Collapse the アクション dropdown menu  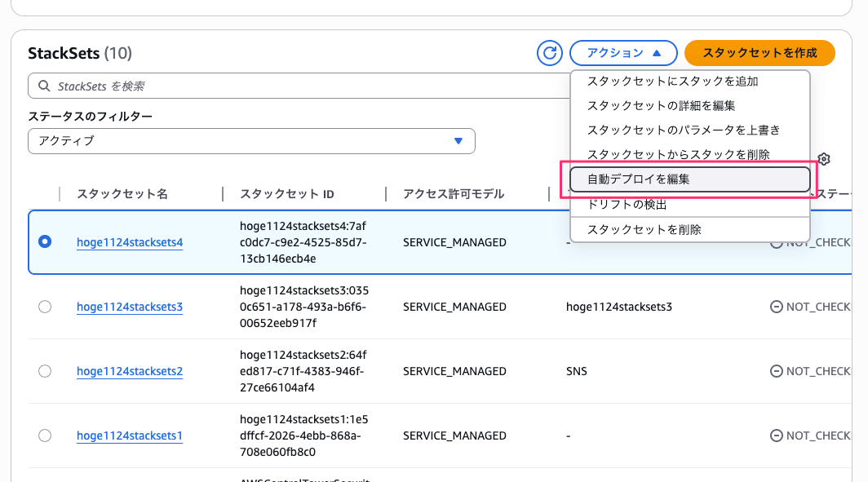(x=623, y=53)
